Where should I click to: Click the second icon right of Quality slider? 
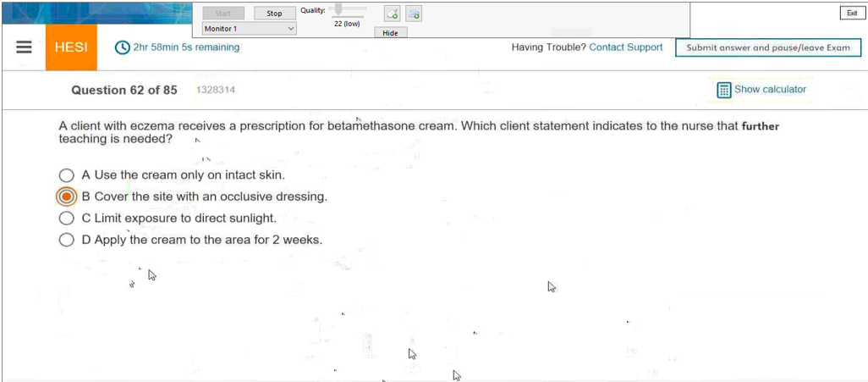coord(414,14)
